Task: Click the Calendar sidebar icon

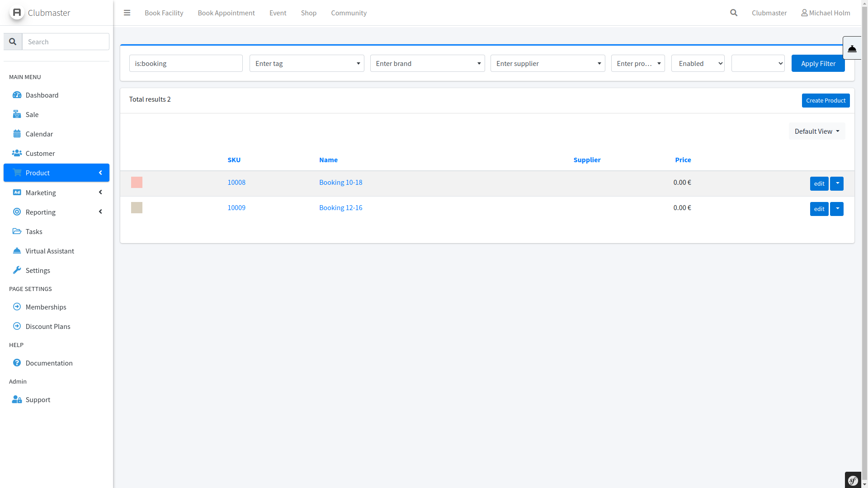Action: click(17, 134)
